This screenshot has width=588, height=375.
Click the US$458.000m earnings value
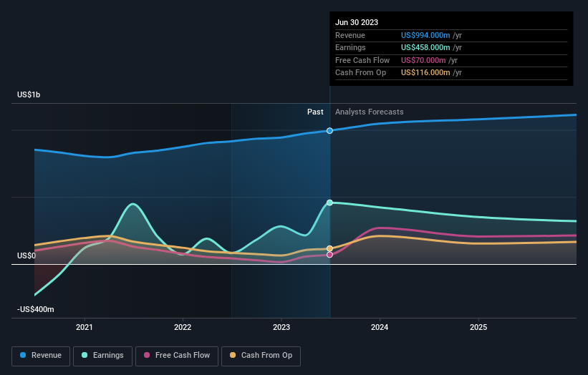click(425, 47)
